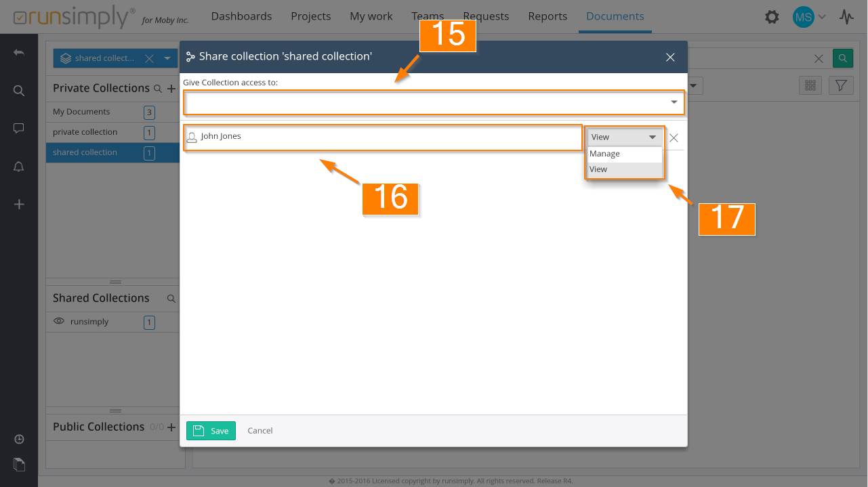Click the settings gear icon

[x=772, y=17]
